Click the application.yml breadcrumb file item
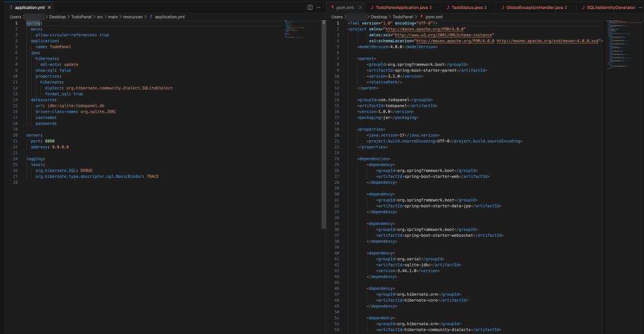Screen dimensions: 644x334 170,17
